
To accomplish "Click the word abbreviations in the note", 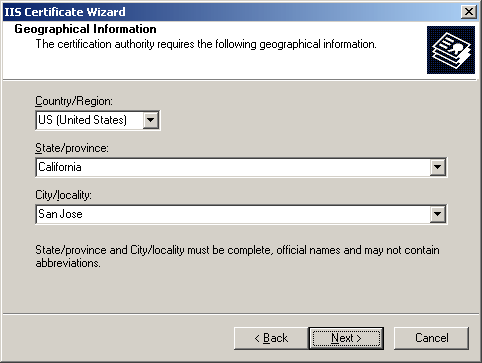I will point(68,263).
